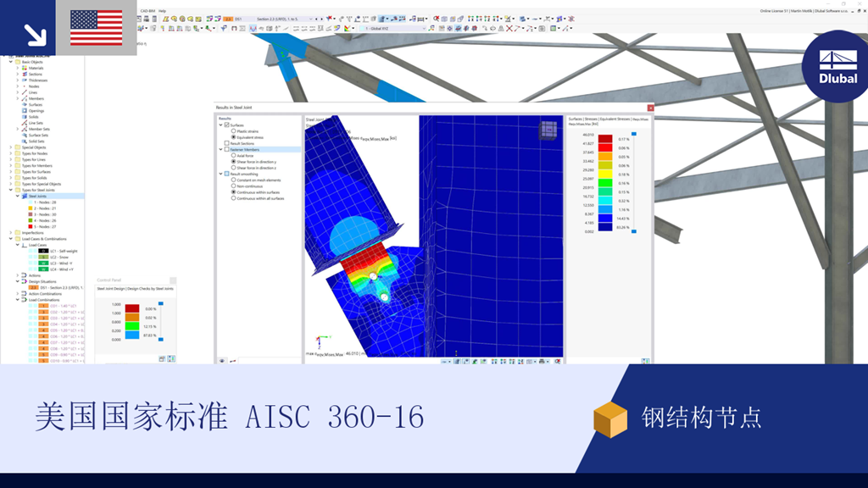Screen dimensions: 868x488
Task: Expand the Special Objects tree node
Action: tap(10, 147)
